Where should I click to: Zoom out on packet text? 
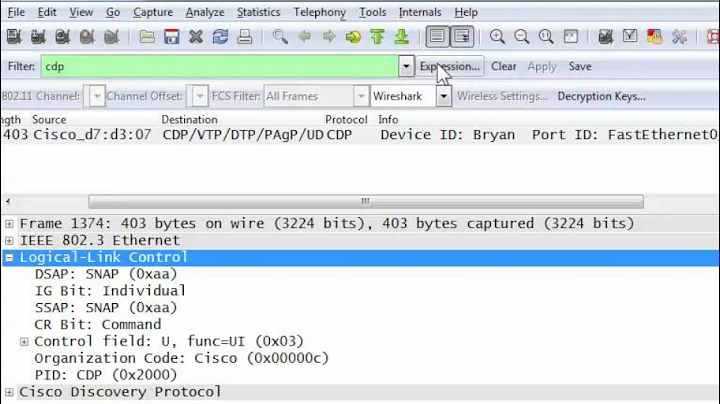point(522,36)
